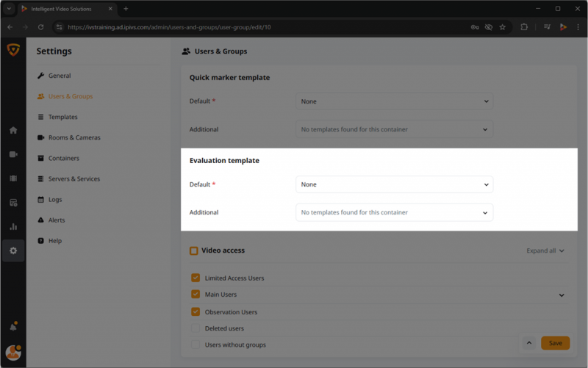Image resolution: width=588 pixels, height=368 pixels.
Task: Open Help settings menu item
Action: (49, 241)
